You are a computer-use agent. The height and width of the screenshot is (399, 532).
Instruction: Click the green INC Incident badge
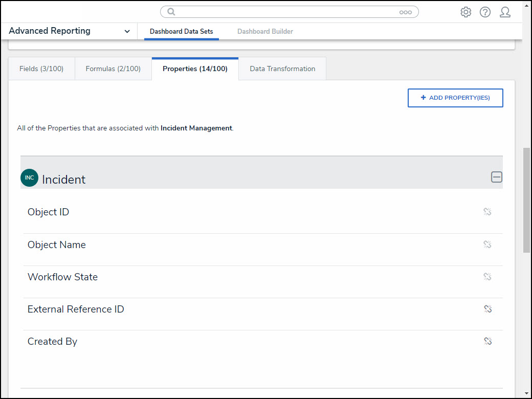tap(29, 178)
